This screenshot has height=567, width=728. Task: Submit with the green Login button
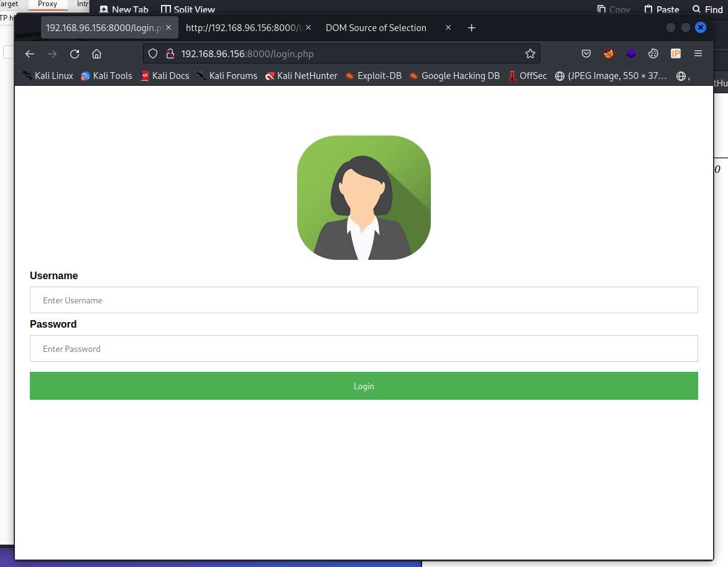coord(364,386)
